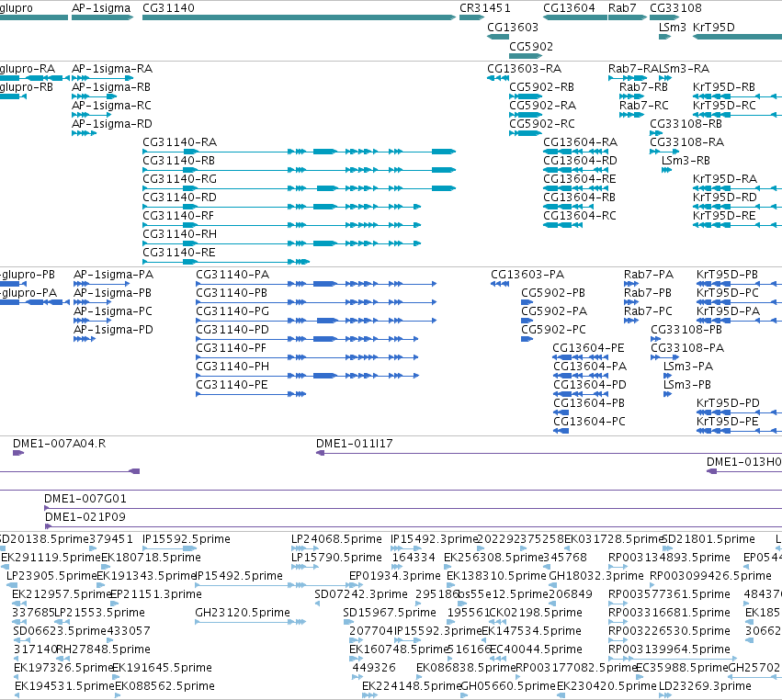The width and height of the screenshot is (782, 700).
Task: Select transcript CG13603-RA
Action: [498, 78]
